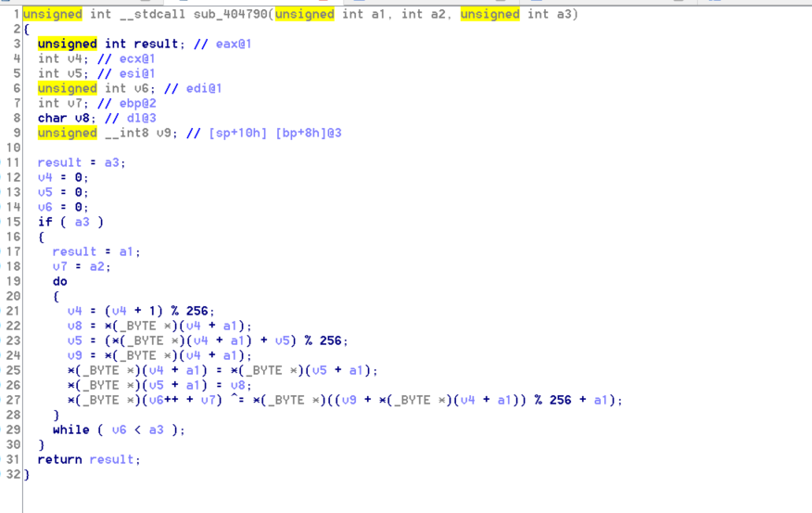
Task: Click the closing brace on line 28
Action: 56,415
